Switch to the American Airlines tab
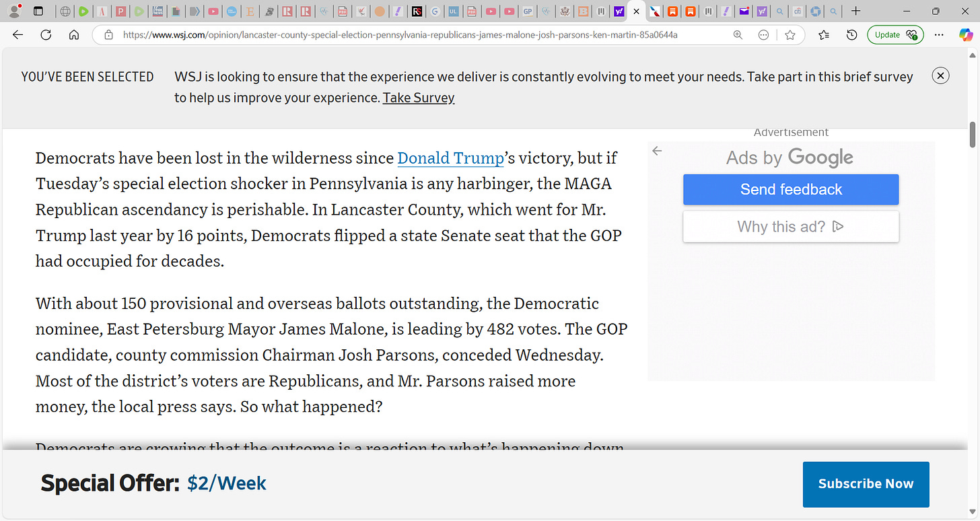The image size is (980, 521). pyautogui.click(x=654, y=11)
